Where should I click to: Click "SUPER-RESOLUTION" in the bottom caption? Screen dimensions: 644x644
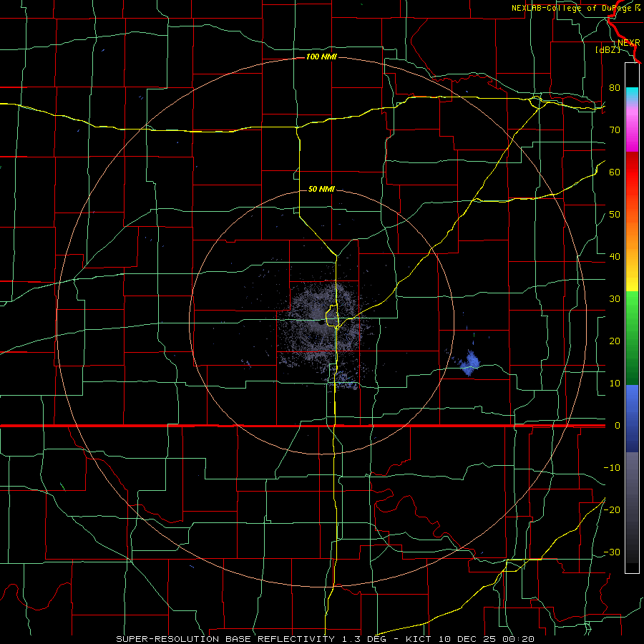[167, 639]
